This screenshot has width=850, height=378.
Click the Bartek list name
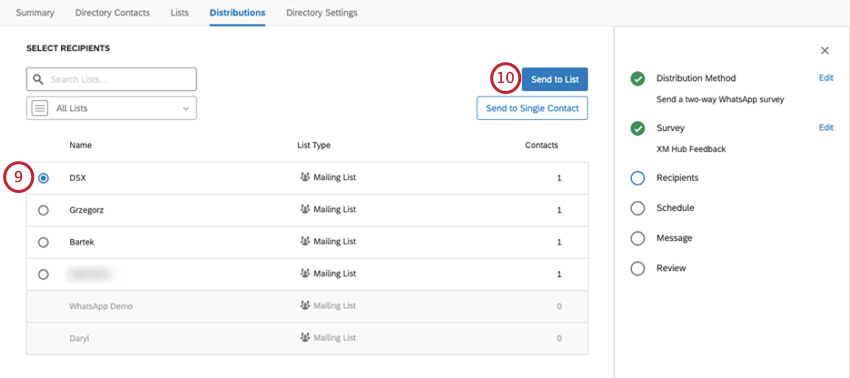pos(81,242)
